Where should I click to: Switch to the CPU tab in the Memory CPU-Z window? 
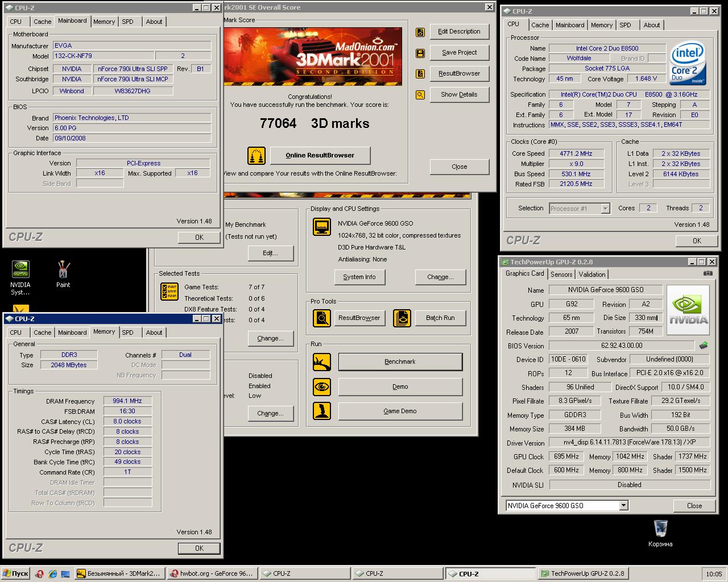pyautogui.click(x=16, y=332)
